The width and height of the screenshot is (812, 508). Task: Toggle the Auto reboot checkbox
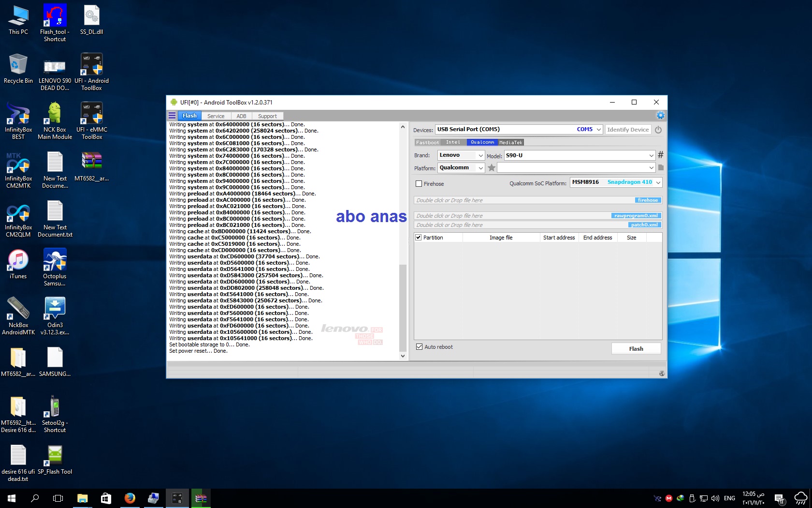(419, 347)
